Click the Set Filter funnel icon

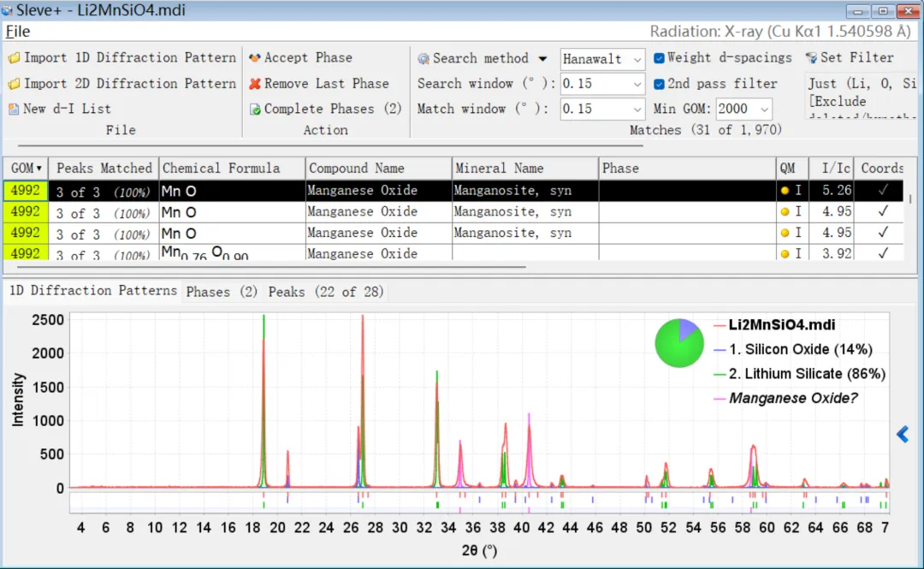(x=811, y=58)
